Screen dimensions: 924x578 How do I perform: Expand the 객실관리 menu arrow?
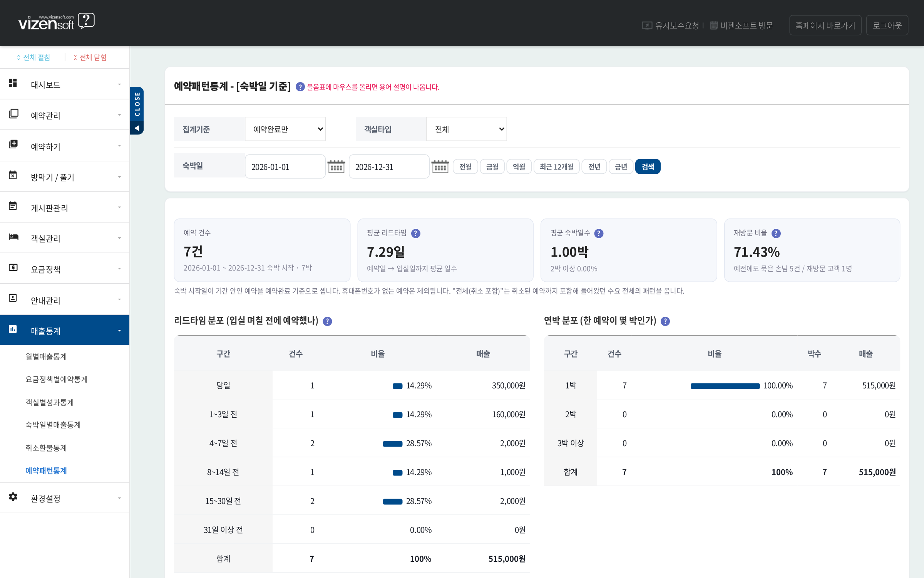pos(119,238)
